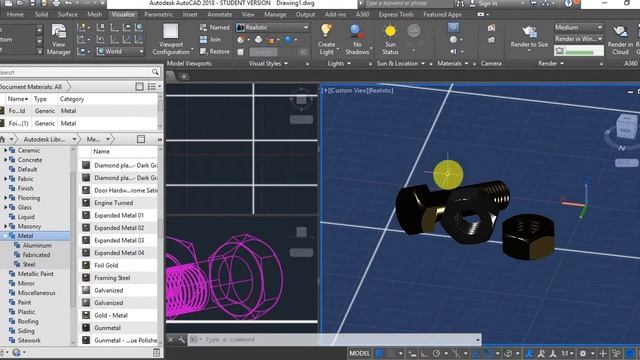Click Sign In
The image size is (640, 360).
(x=488, y=4)
